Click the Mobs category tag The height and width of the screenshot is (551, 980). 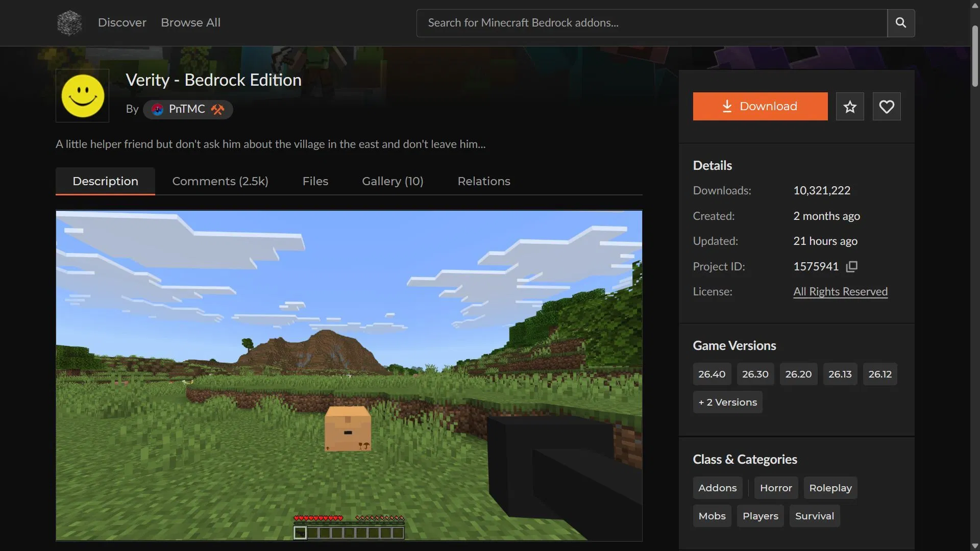(712, 516)
